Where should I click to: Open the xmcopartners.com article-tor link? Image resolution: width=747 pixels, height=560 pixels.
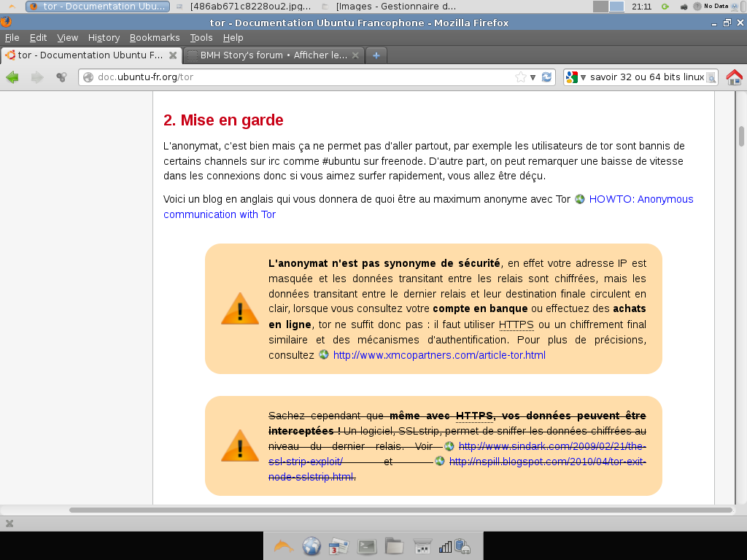pos(438,355)
